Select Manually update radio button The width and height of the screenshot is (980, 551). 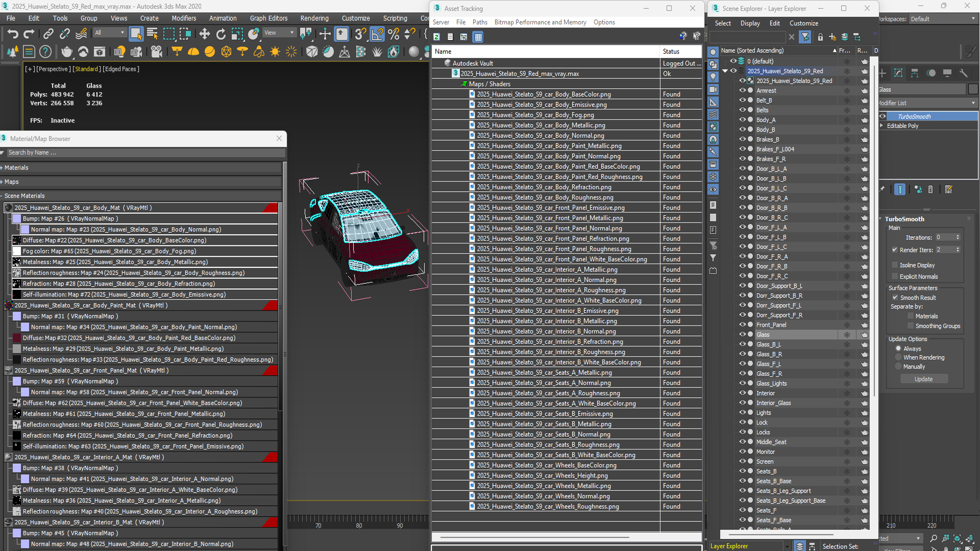point(898,367)
